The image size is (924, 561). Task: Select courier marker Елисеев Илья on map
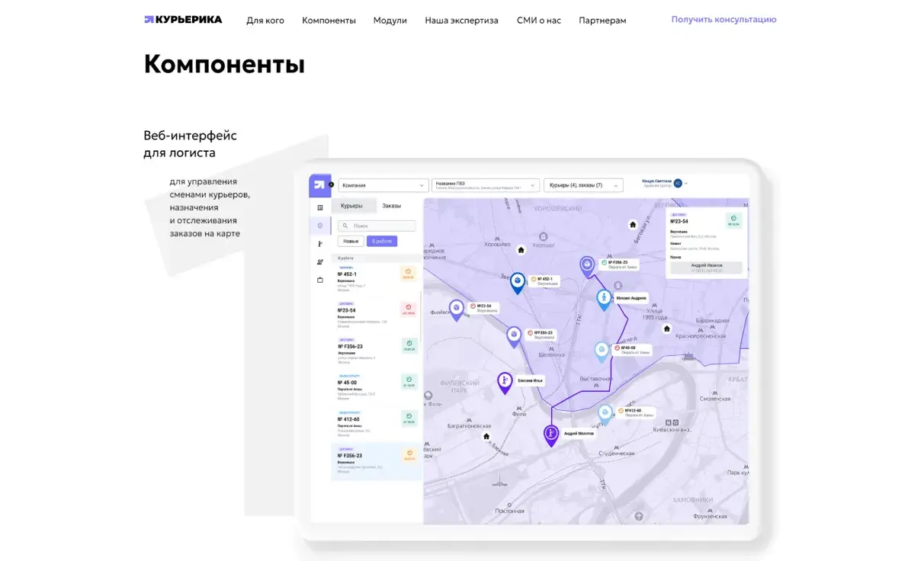coord(505,383)
